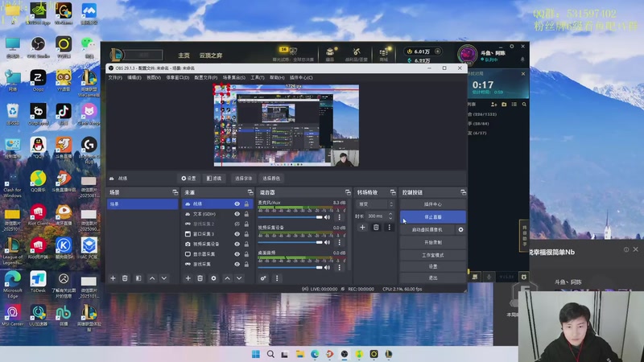This screenshot has width=644, height=362.
Task: Switch to 云顶之弈 tab in League client
Action: tap(211, 56)
